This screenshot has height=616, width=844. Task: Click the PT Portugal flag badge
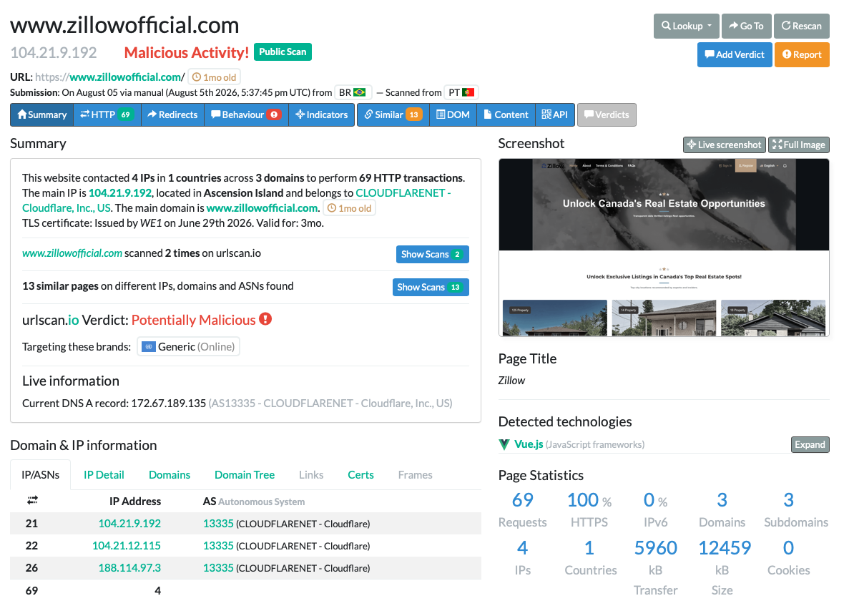tap(461, 92)
